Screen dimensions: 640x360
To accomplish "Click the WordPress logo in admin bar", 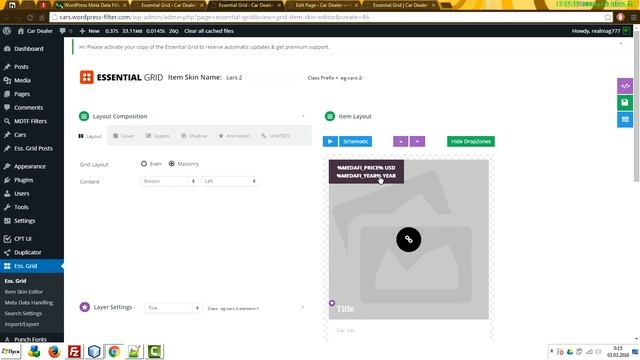I will click(7, 31).
